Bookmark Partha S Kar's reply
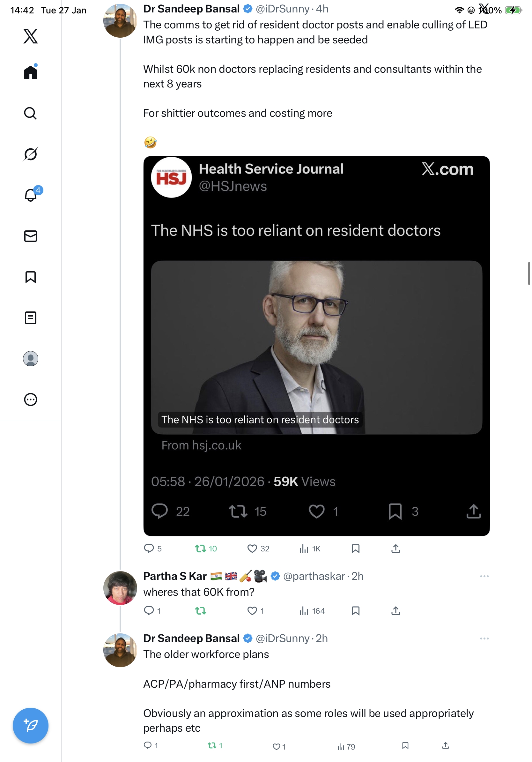The width and height of the screenshot is (532, 762). pyautogui.click(x=356, y=611)
